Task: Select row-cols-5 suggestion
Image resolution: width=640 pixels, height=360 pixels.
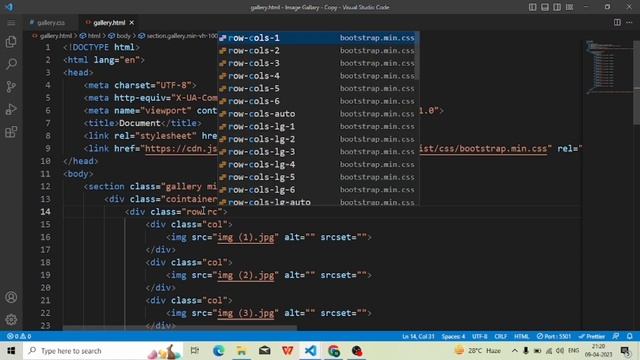Action: pyautogui.click(x=318, y=89)
